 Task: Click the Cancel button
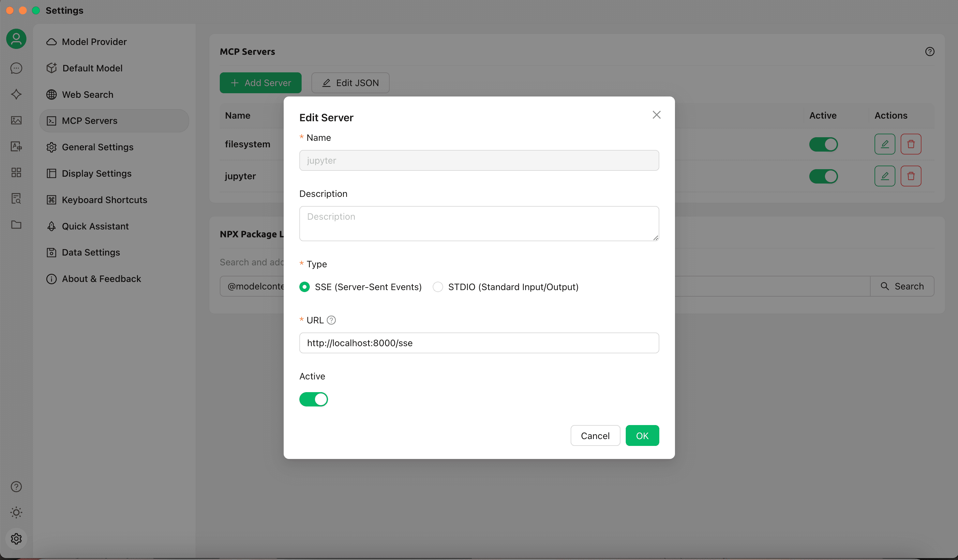pyautogui.click(x=595, y=436)
